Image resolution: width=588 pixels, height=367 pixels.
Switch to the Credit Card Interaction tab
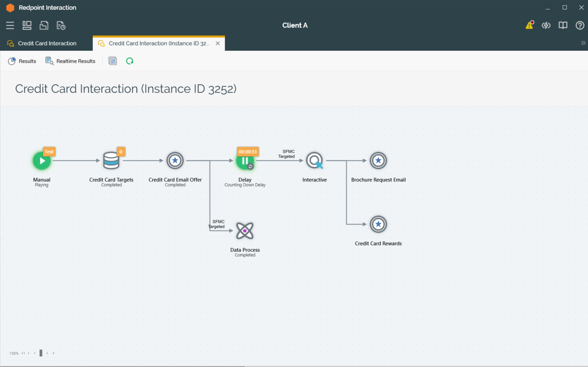point(47,43)
